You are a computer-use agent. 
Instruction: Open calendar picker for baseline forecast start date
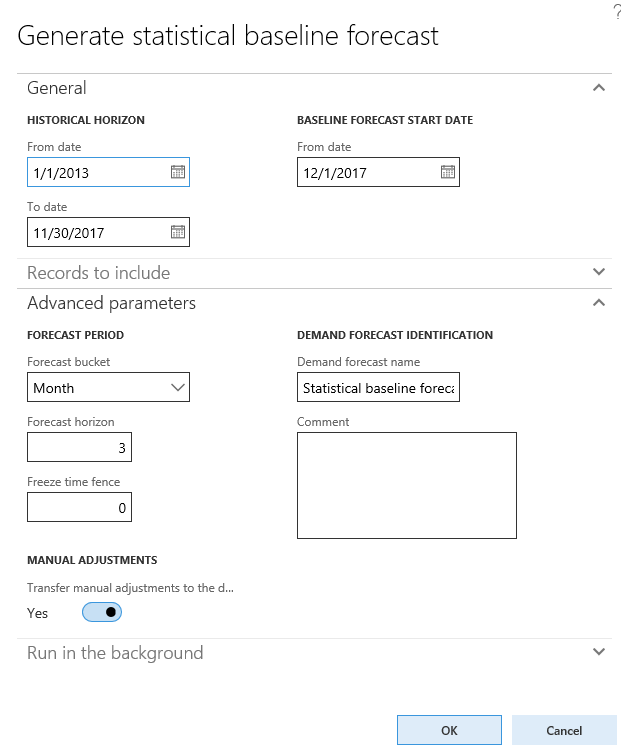pos(447,172)
